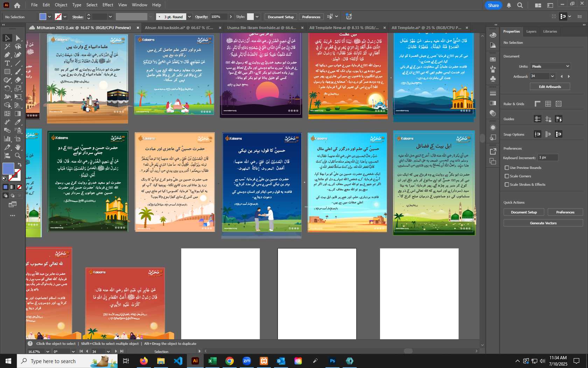Image resolution: width=588 pixels, height=368 pixels.
Task: Open the Arrange Documents dropdown
Action: pos(538,5)
